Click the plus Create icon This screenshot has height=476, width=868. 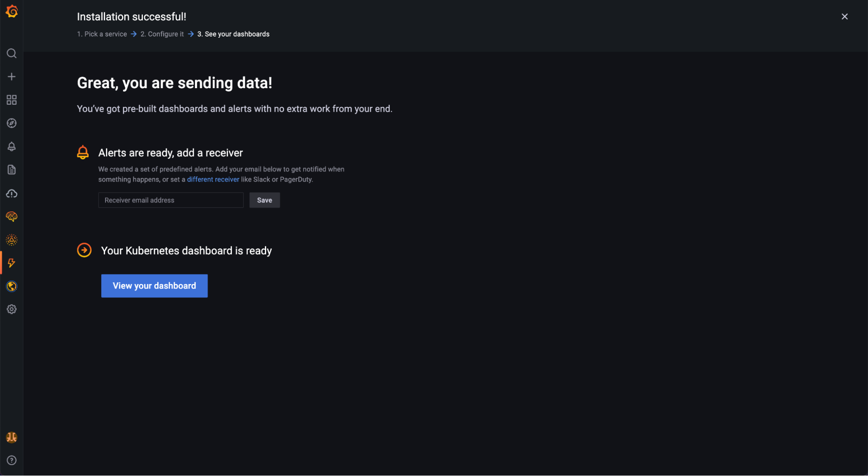(x=12, y=77)
